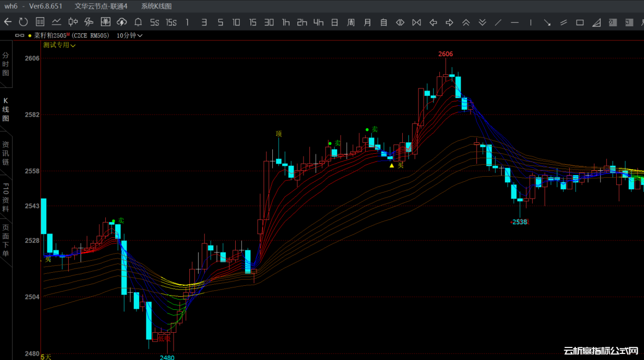Click the back arrow in the toolbar
Viewport: 644px width, 360px height.
click(8, 22)
